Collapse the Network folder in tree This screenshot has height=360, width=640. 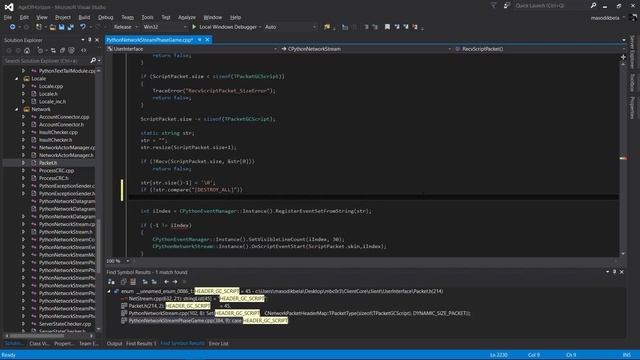point(17,109)
